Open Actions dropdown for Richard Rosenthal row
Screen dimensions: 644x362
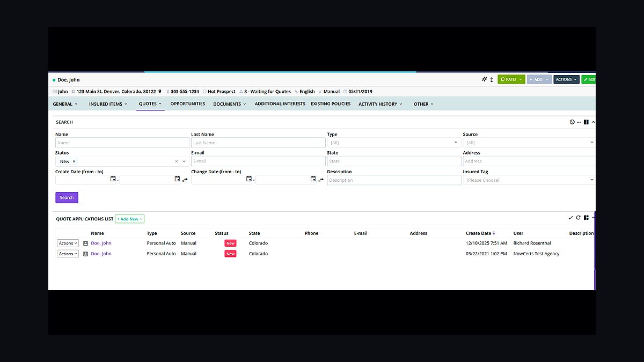tap(68, 243)
